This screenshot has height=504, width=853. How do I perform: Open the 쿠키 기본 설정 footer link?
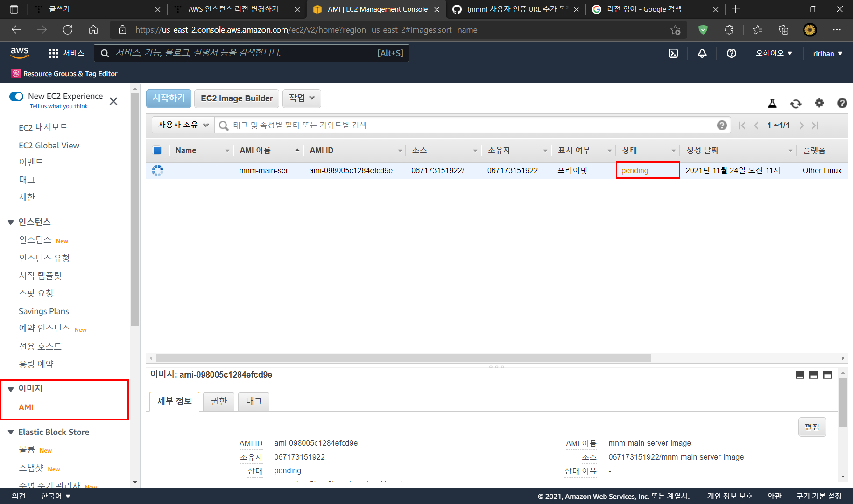(x=819, y=496)
